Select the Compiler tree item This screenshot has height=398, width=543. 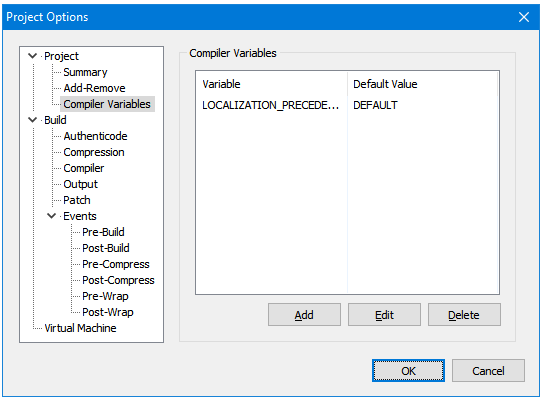click(83, 168)
